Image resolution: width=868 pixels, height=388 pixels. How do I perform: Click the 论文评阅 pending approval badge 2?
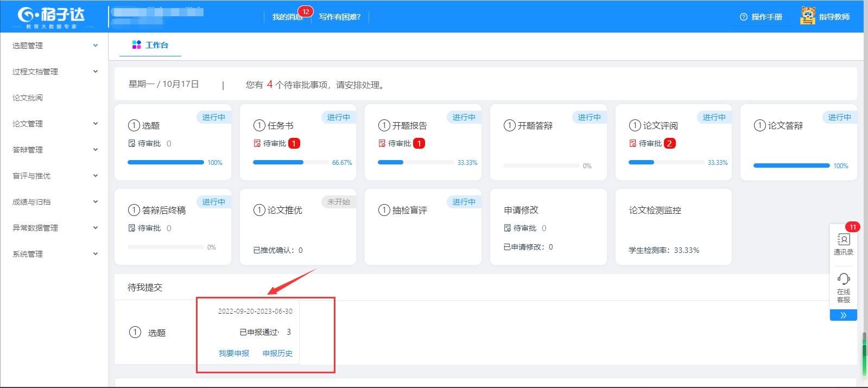[670, 143]
